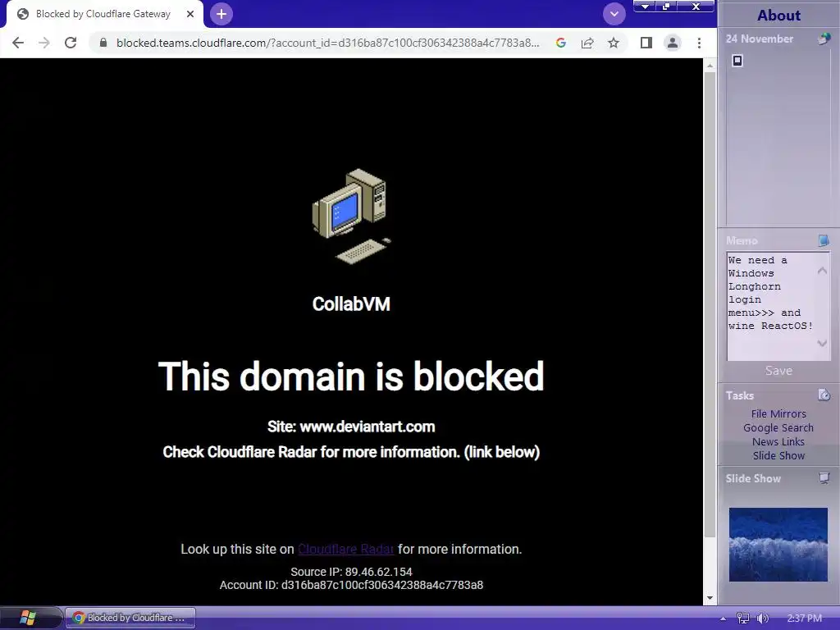Click the address bar URL field

tap(326, 43)
